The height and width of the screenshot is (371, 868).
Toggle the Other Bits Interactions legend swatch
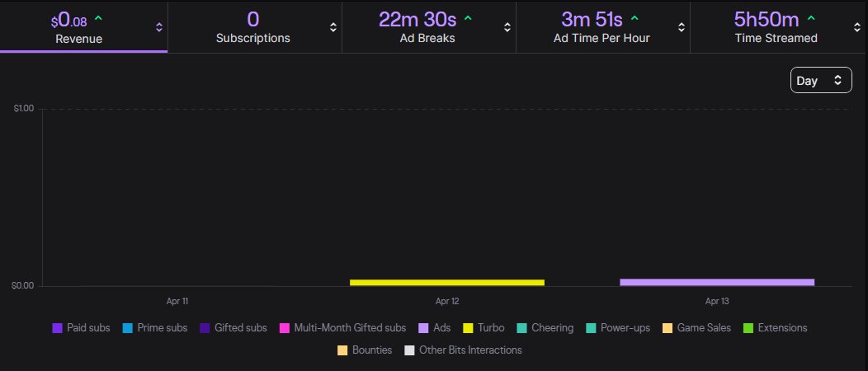pyautogui.click(x=409, y=350)
